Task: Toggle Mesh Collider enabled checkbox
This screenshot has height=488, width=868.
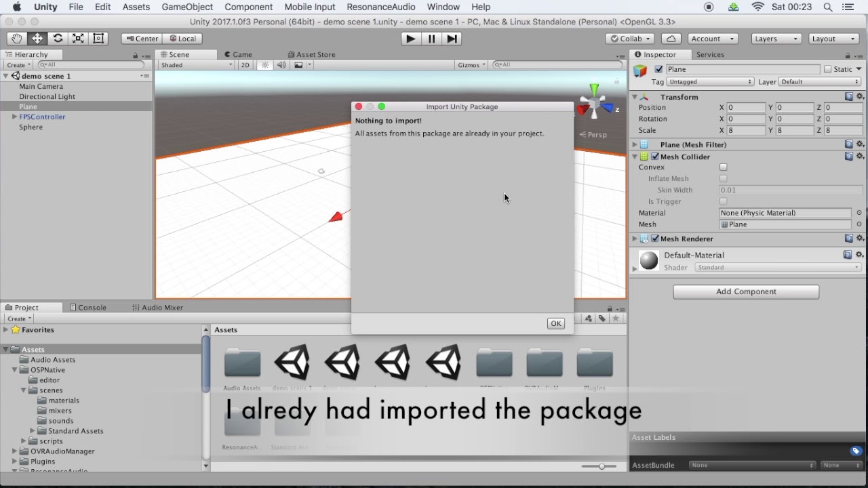Action: pyautogui.click(x=655, y=157)
